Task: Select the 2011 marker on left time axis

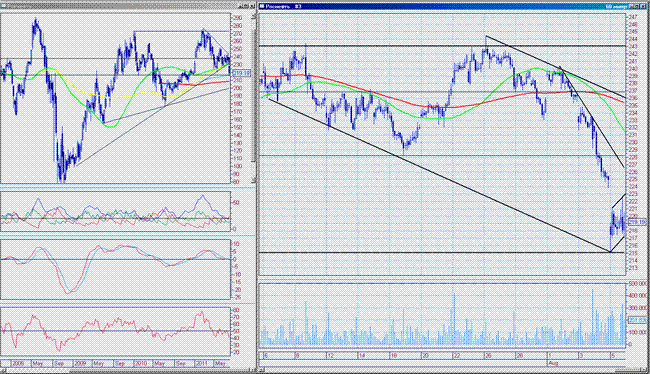Action: tap(201, 363)
